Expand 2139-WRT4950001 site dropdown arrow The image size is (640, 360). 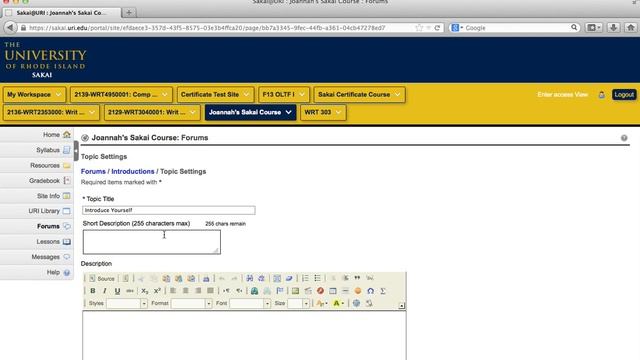[164, 95]
